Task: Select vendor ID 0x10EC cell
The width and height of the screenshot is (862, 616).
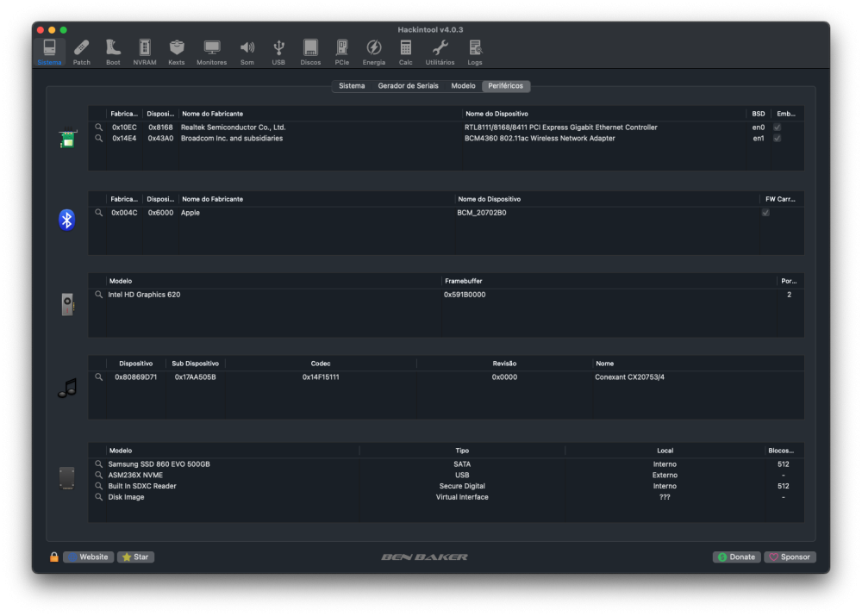Action: click(x=124, y=127)
